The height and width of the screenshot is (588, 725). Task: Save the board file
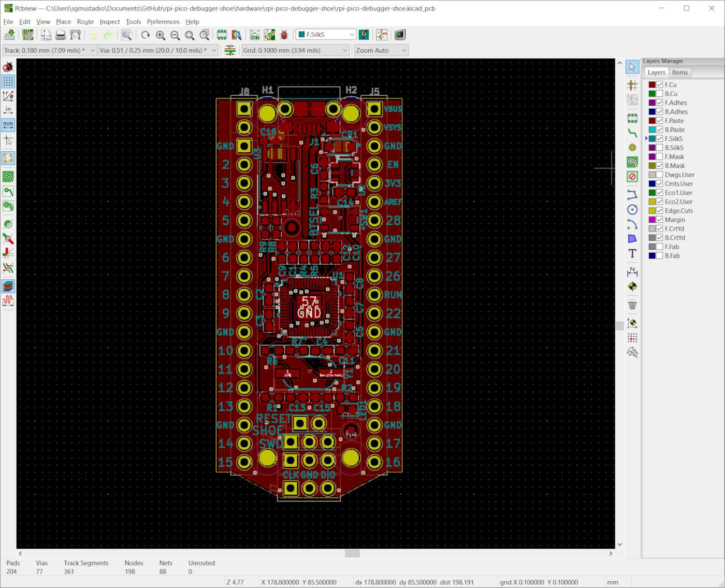pos(9,34)
